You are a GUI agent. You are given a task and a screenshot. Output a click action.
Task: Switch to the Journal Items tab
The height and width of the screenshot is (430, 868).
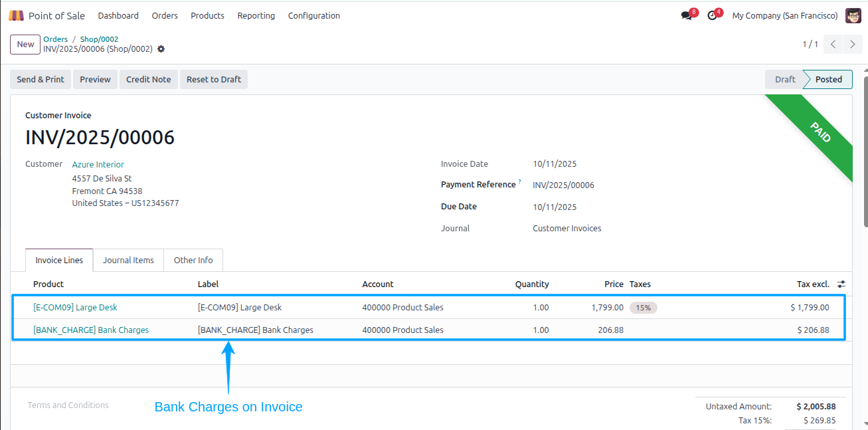(x=128, y=261)
